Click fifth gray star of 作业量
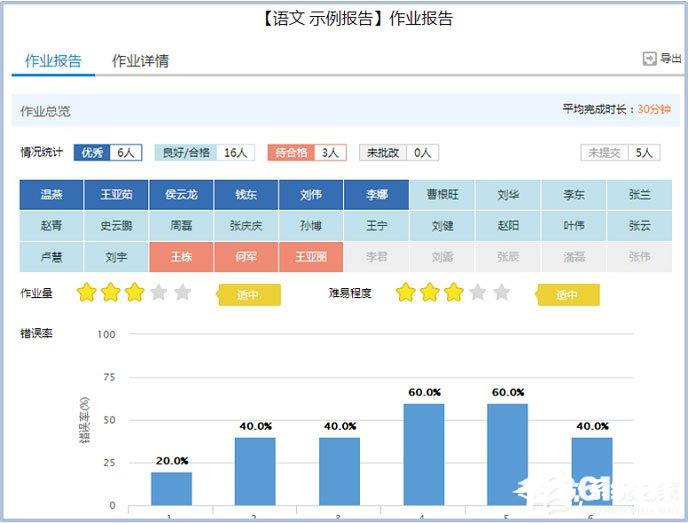This screenshot has width=688, height=523. pyautogui.click(x=183, y=292)
